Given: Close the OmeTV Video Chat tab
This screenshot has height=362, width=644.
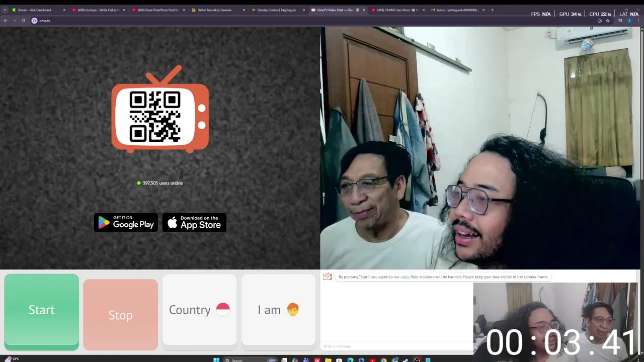Looking at the screenshot, I should tap(364, 10).
